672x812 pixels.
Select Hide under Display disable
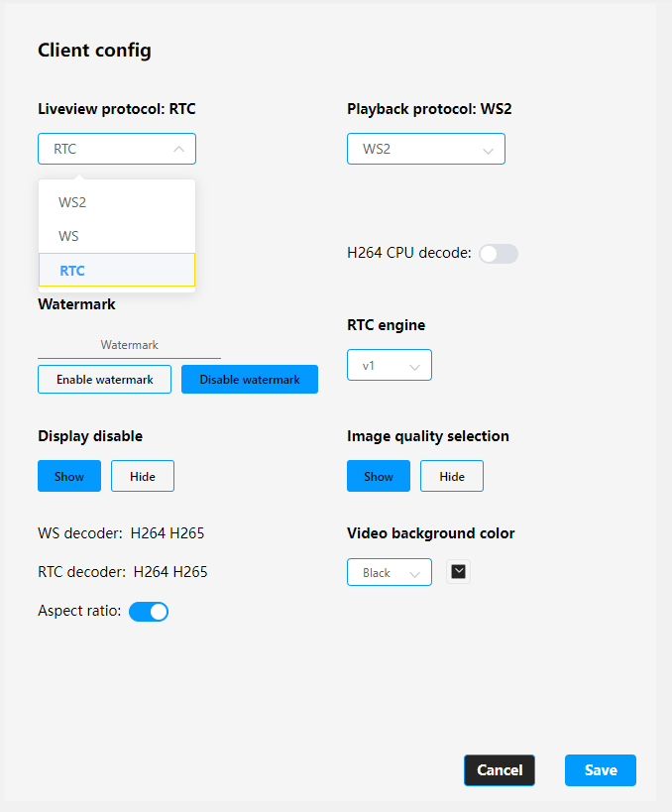tap(143, 476)
